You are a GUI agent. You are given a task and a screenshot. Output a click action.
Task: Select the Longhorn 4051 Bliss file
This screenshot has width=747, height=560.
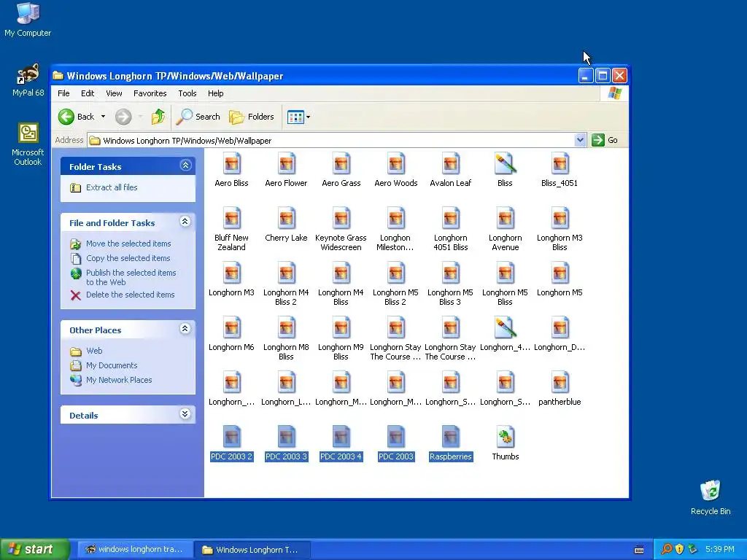pyautogui.click(x=451, y=229)
